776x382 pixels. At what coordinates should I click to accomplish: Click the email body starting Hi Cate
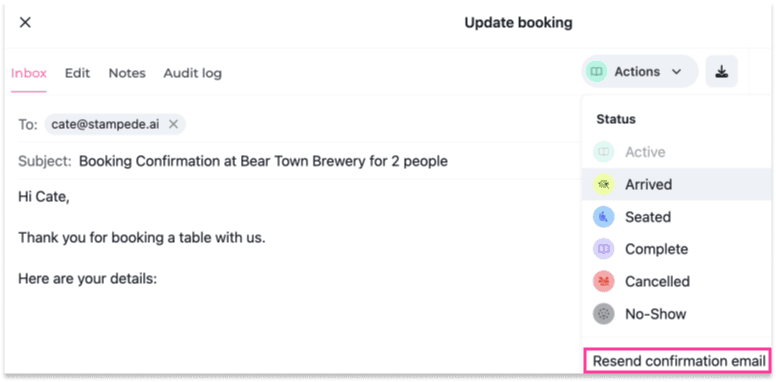pos(44,197)
